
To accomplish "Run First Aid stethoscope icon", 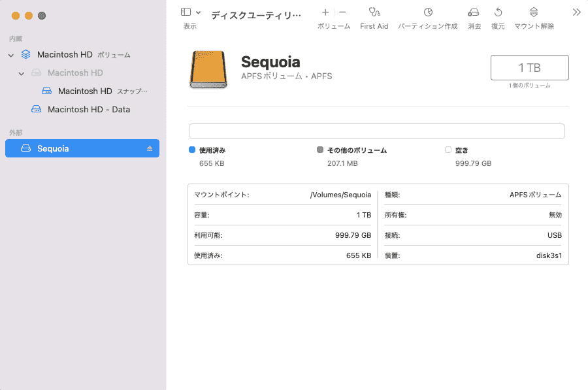I will coord(374,12).
